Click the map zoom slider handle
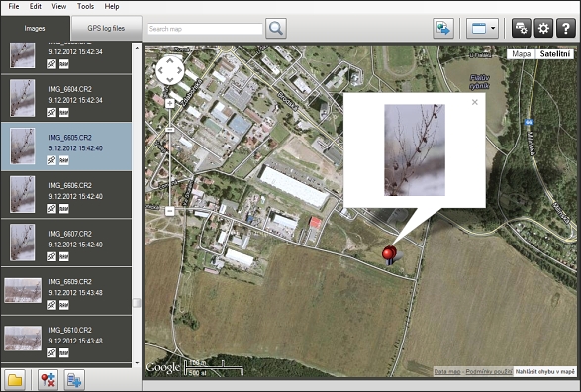This screenshot has width=581, height=392. point(169,130)
